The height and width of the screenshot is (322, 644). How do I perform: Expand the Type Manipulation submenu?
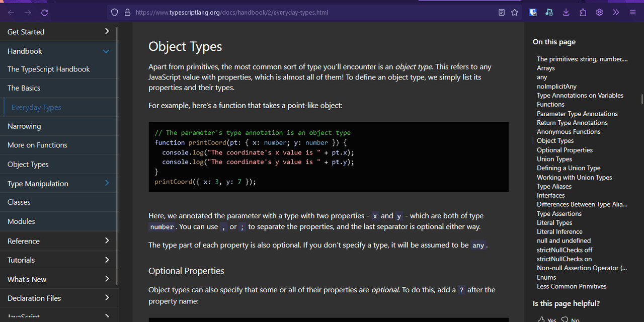tap(107, 184)
